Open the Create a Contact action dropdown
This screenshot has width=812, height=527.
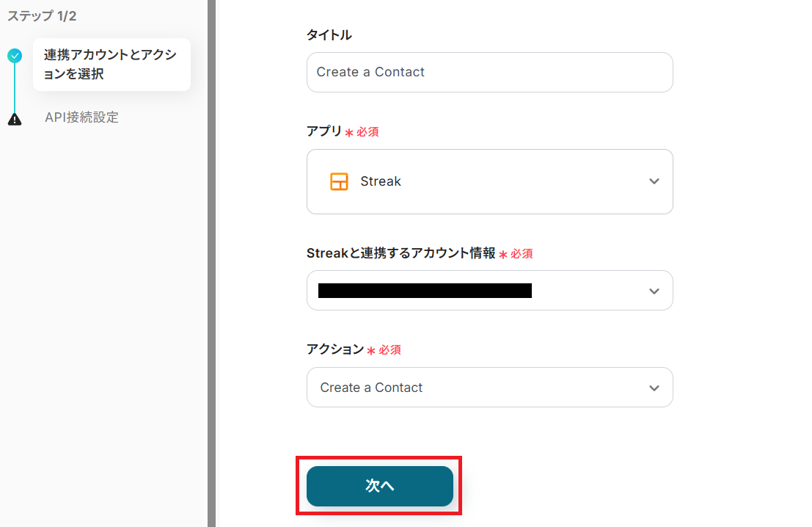(x=469, y=388)
